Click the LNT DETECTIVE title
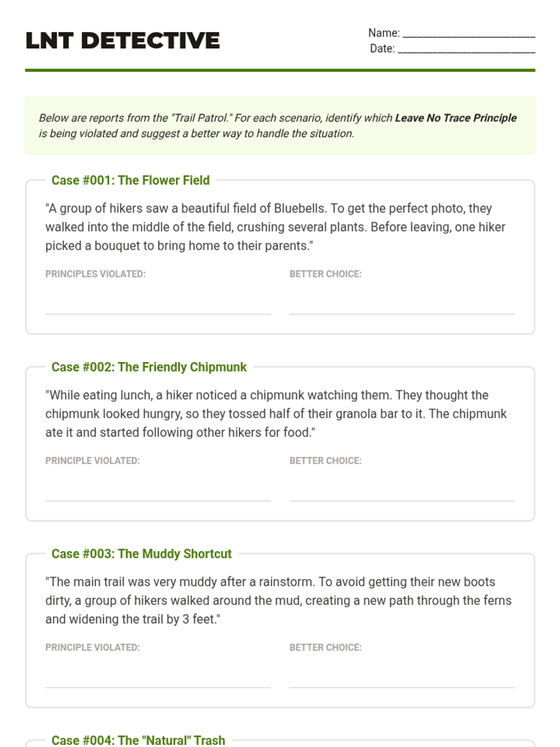 [123, 41]
